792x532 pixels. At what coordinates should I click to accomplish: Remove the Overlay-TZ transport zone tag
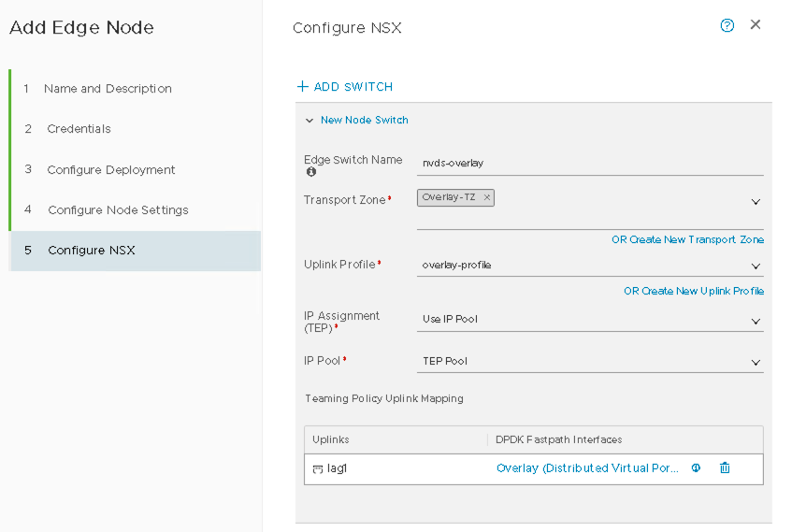pos(487,197)
